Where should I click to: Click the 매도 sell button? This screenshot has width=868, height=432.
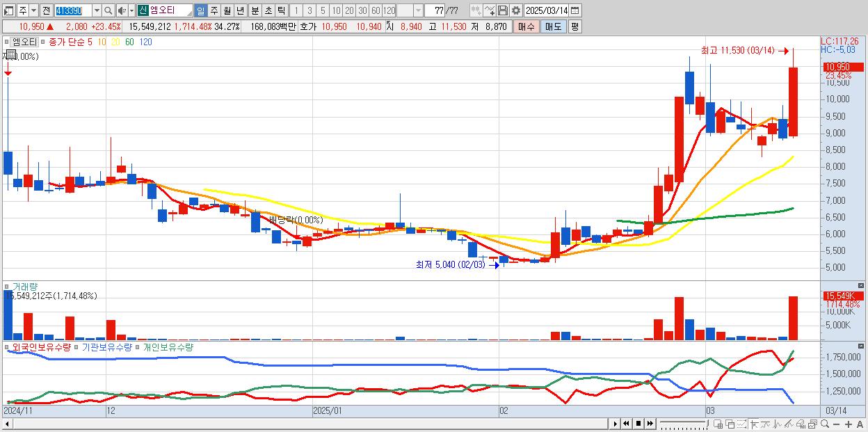553,26
